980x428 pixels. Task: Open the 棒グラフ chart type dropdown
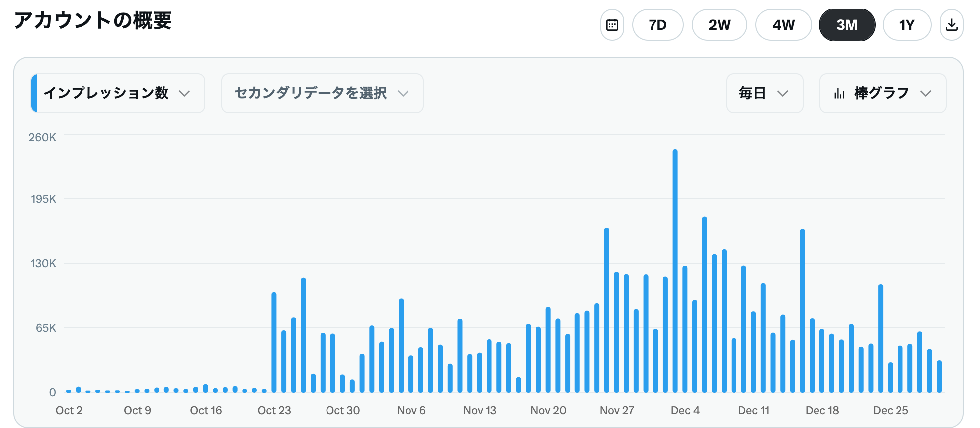[x=883, y=93]
